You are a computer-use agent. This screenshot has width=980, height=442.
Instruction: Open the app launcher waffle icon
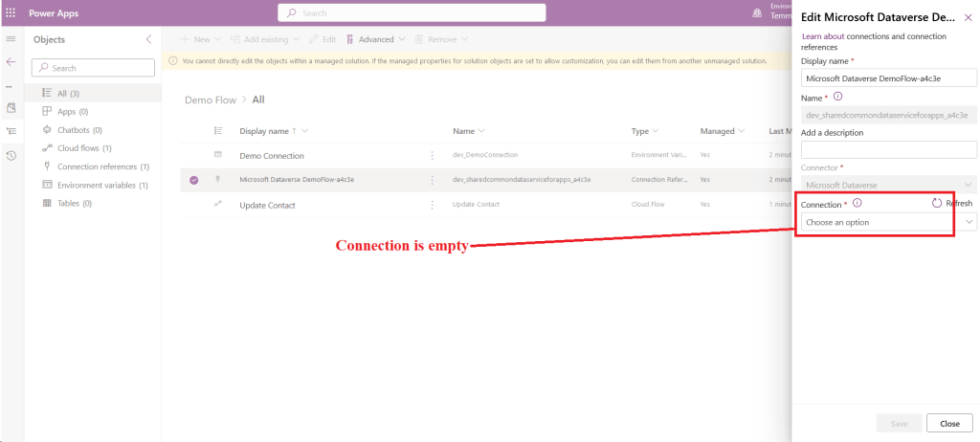pyautogui.click(x=11, y=13)
